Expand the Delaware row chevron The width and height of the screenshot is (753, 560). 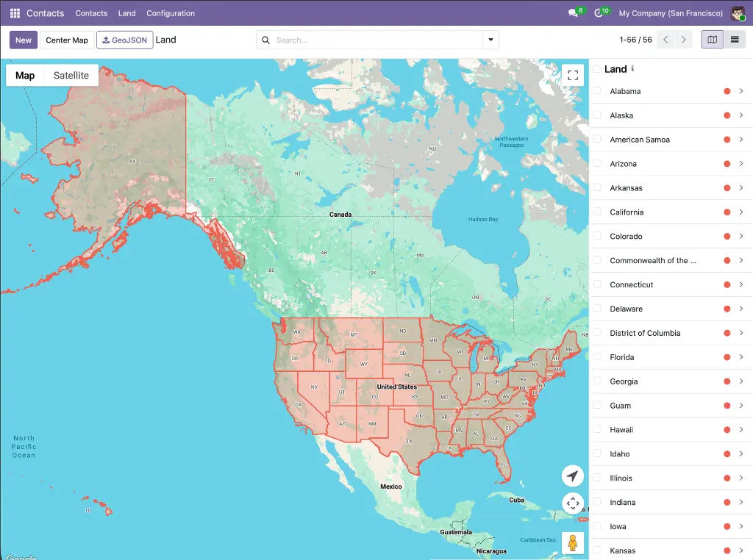[x=741, y=309]
